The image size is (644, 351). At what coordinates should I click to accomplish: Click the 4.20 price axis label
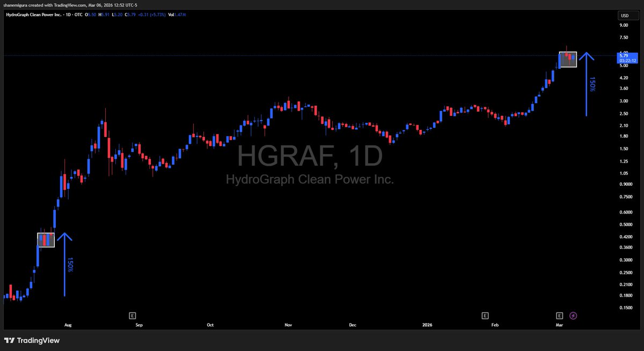click(x=624, y=77)
